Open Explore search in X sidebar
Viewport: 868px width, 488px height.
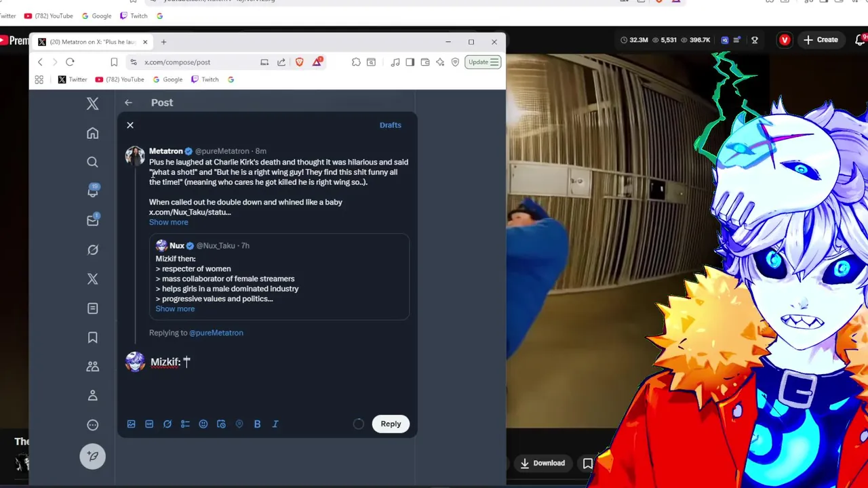[x=92, y=162]
